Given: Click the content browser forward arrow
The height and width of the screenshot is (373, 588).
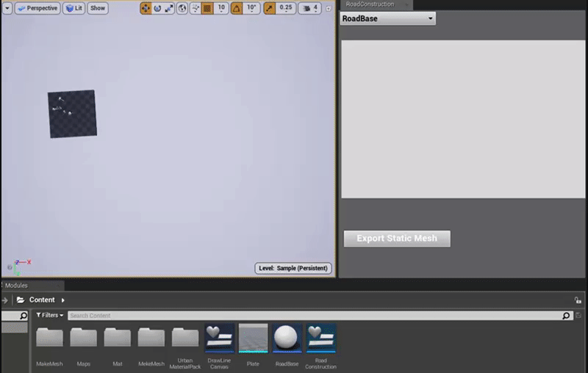Looking at the screenshot, I should click(x=5, y=300).
